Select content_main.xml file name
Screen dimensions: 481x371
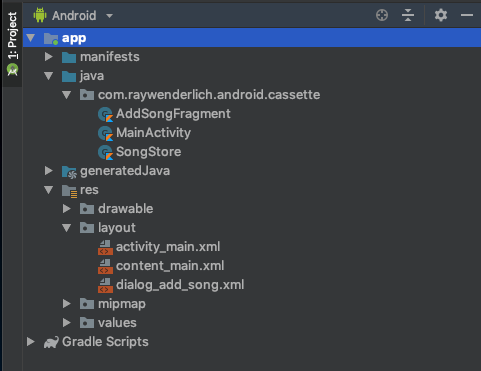(x=170, y=266)
